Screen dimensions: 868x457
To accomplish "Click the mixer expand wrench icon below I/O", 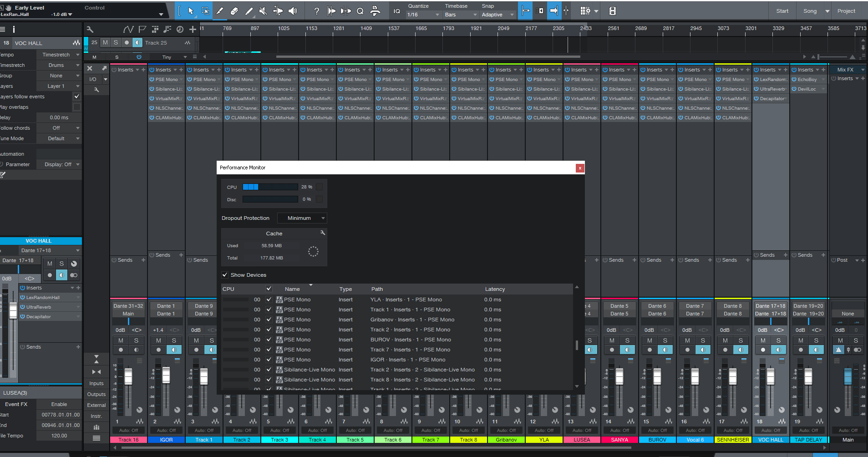I will 96,90.
